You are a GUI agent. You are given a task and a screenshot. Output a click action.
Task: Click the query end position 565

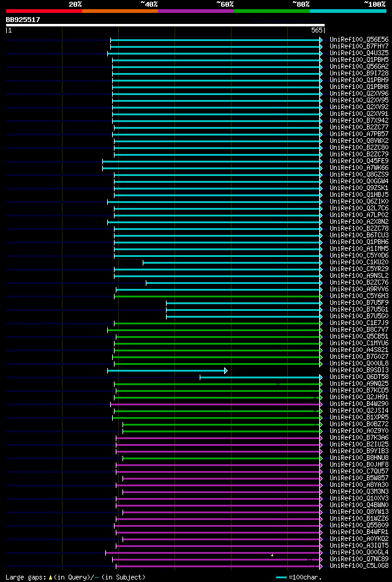pyautogui.click(x=317, y=31)
